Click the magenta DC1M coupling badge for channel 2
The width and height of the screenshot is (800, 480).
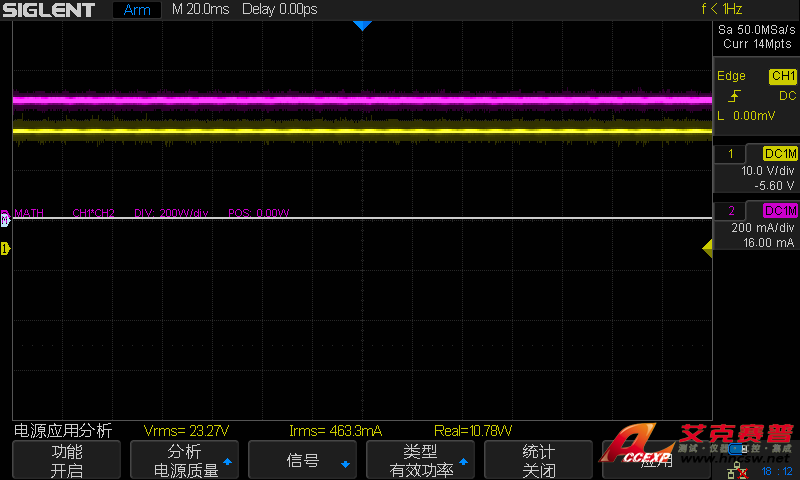click(x=780, y=210)
